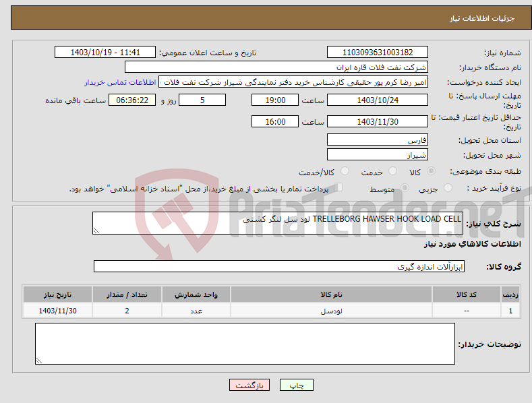The height and width of the screenshot is (403, 532).
Task: Select the جزیی purchase type radio
Action: [448, 187]
